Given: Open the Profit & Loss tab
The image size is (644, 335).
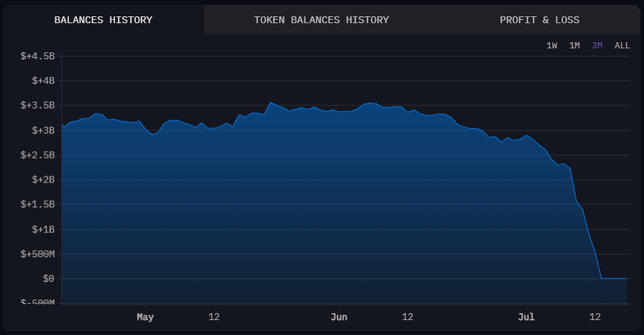Looking at the screenshot, I should coord(539,20).
